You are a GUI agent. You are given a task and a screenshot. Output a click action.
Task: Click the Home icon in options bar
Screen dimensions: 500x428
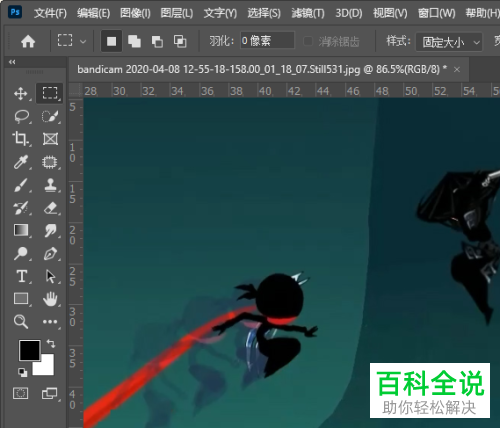[x=28, y=42]
